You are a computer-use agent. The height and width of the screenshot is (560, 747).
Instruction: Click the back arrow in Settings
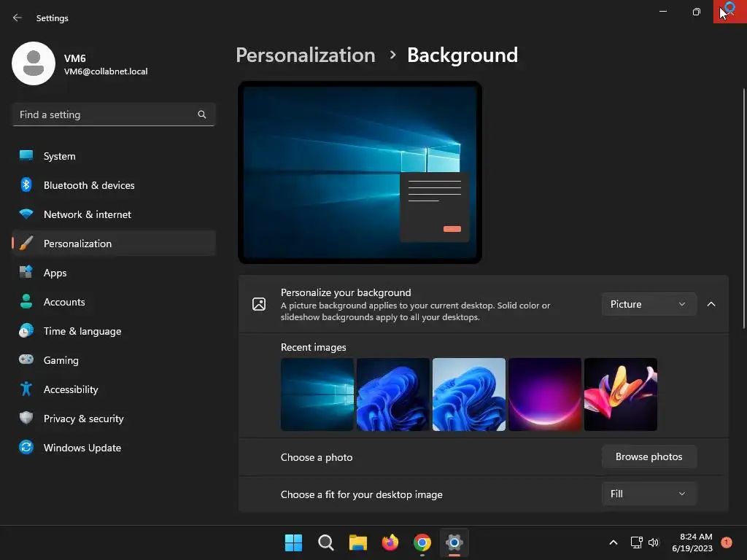point(18,18)
